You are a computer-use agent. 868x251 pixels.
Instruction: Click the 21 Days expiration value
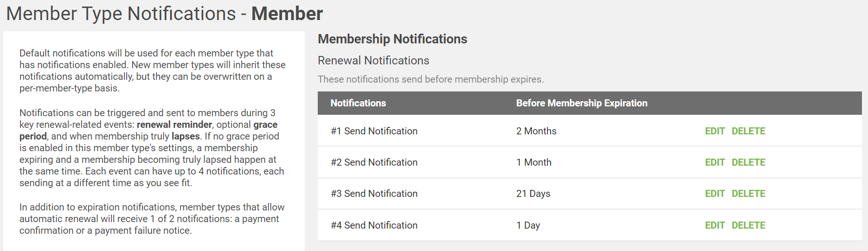tap(533, 194)
